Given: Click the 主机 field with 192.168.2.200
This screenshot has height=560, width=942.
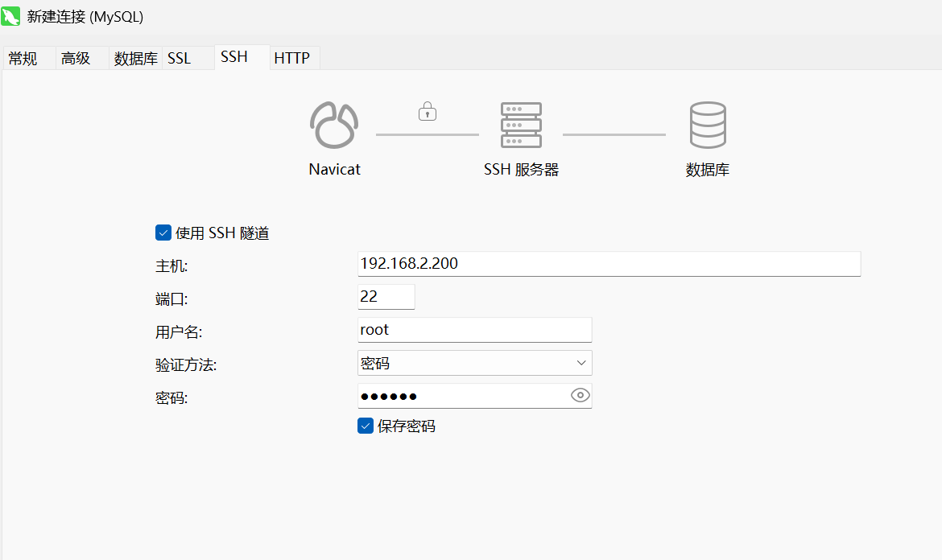Looking at the screenshot, I should [609, 264].
